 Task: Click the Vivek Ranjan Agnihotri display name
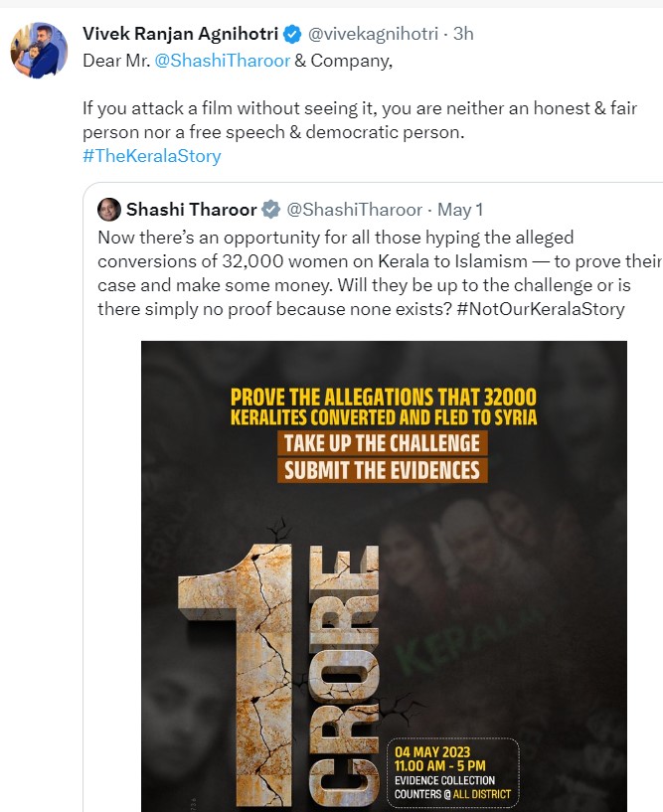tap(181, 34)
